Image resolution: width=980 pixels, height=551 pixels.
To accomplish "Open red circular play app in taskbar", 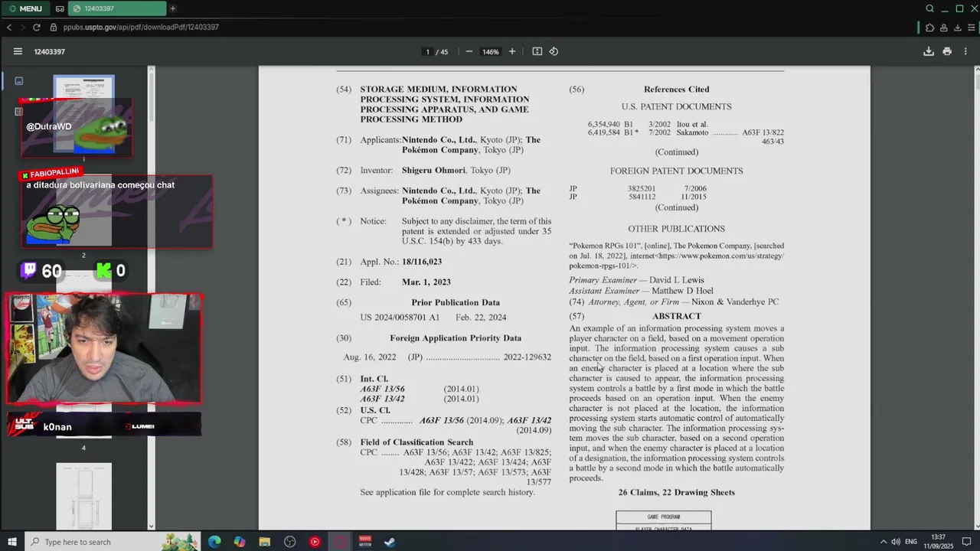I will (315, 542).
